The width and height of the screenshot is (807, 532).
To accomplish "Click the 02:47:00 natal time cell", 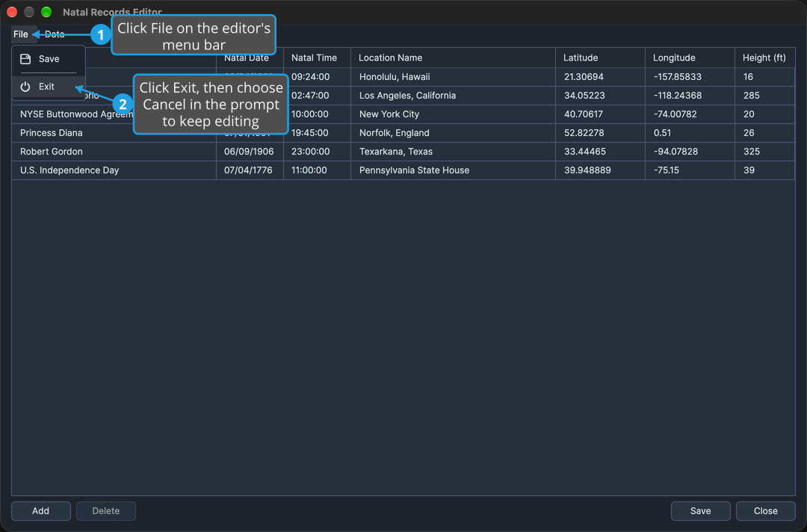I will click(317, 95).
